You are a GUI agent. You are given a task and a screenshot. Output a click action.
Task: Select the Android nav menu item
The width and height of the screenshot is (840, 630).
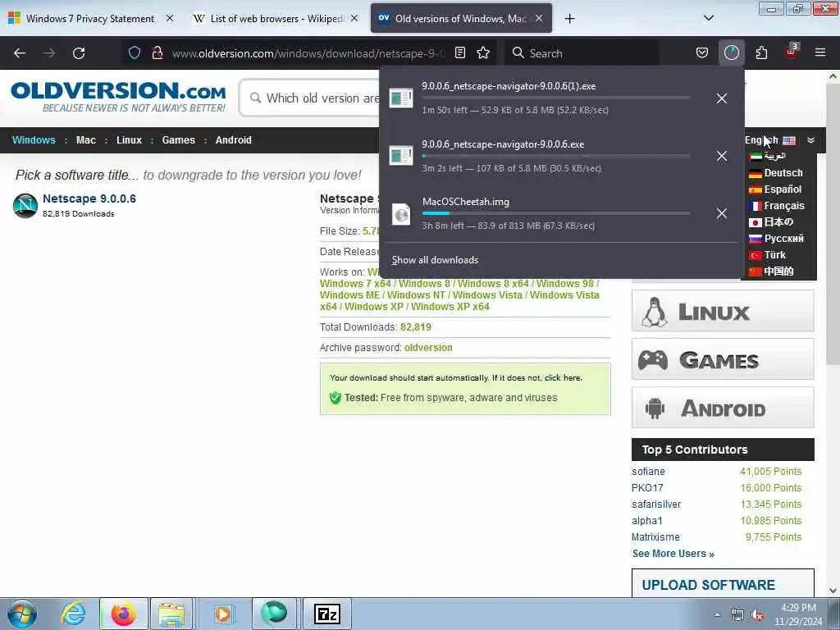pyautogui.click(x=234, y=140)
